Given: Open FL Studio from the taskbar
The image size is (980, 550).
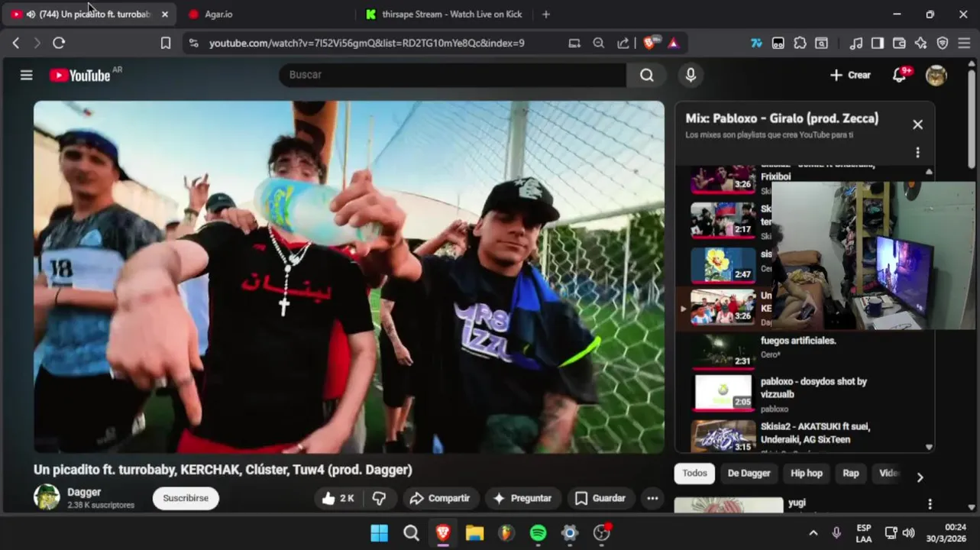Looking at the screenshot, I should [x=506, y=533].
